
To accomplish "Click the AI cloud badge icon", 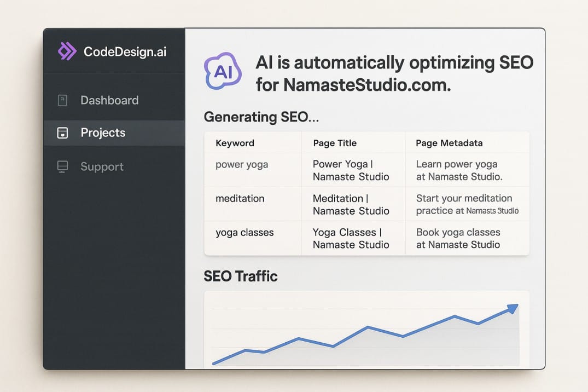I will pyautogui.click(x=223, y=71).
